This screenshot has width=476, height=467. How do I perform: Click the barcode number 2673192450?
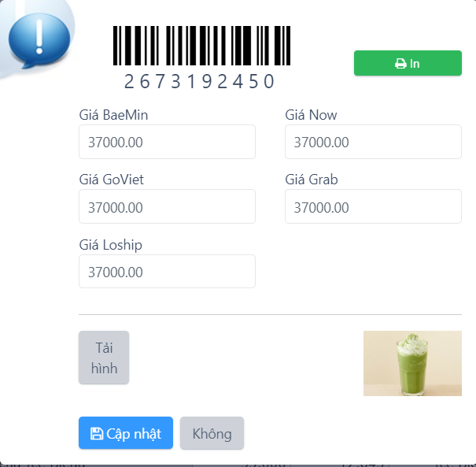[200, 81]
